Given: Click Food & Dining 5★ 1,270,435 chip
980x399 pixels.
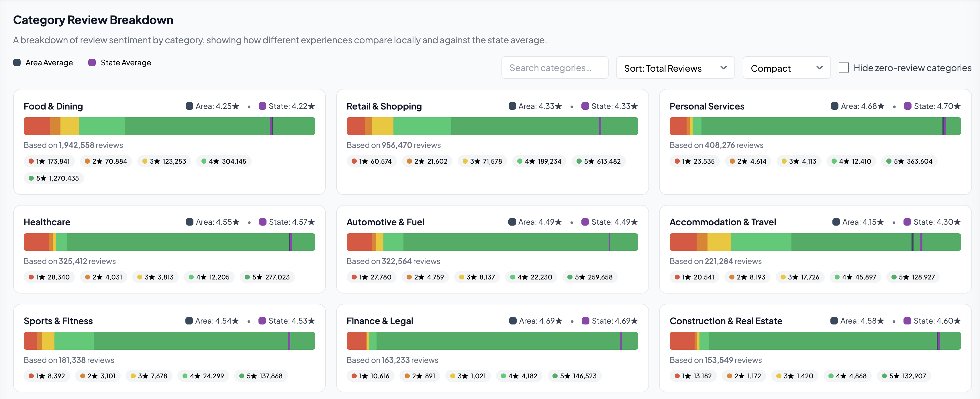Looking at the screenshot, I should pyautogui.click(x=54, y=178).
